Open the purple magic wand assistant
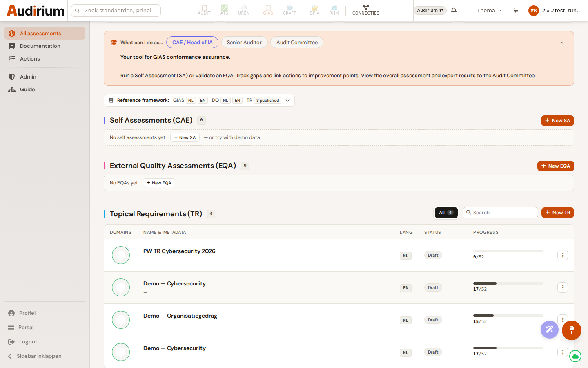 550,330
